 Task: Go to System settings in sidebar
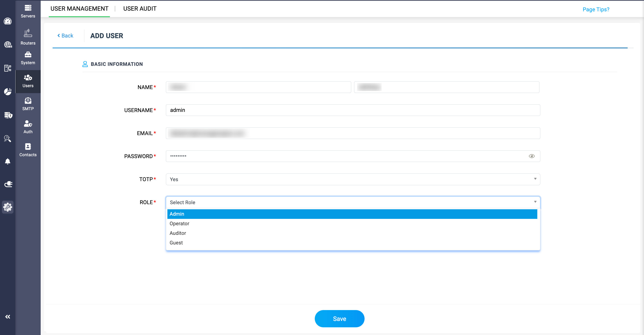click(x=28, y=58)
